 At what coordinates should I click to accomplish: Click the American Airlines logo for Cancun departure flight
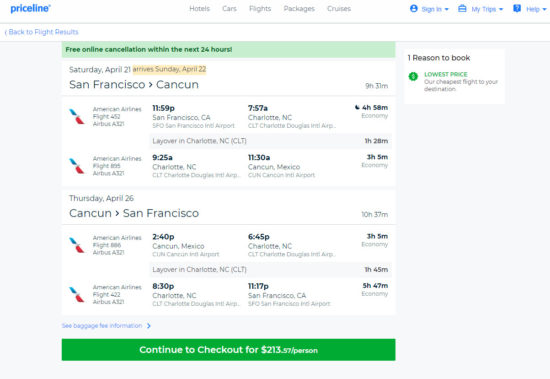click(77, 245)
